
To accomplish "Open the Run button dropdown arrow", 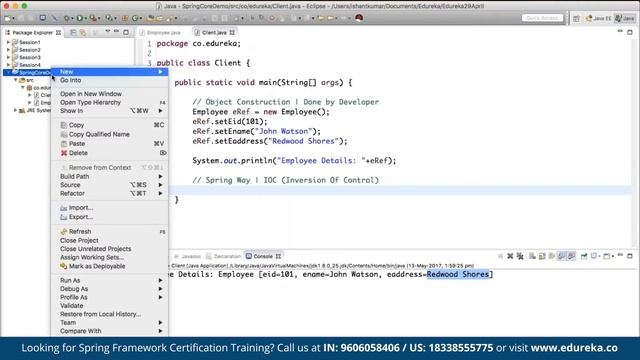I will (85, 18).
